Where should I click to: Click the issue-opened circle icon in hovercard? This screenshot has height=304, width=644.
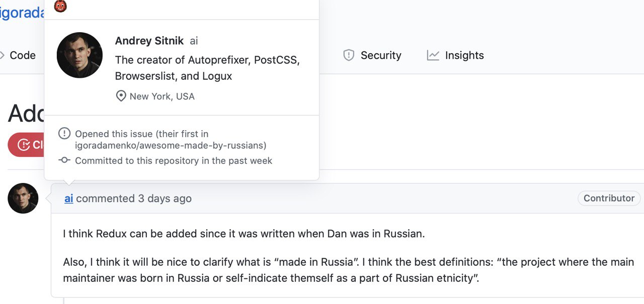click(x=64, y=134)
